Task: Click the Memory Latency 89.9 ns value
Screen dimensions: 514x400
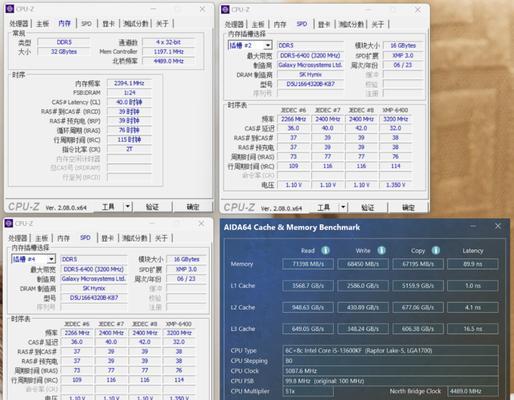Action: coord(473,264)
